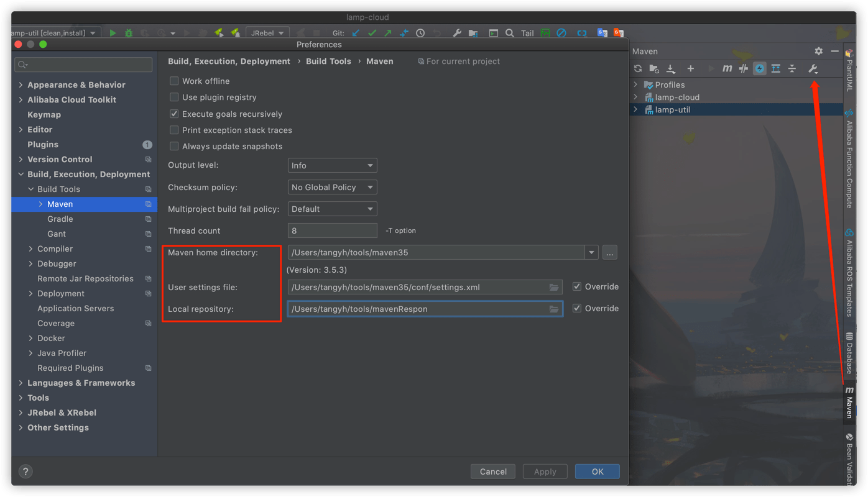Select Gradle in the settings tree

coord(60,219)
